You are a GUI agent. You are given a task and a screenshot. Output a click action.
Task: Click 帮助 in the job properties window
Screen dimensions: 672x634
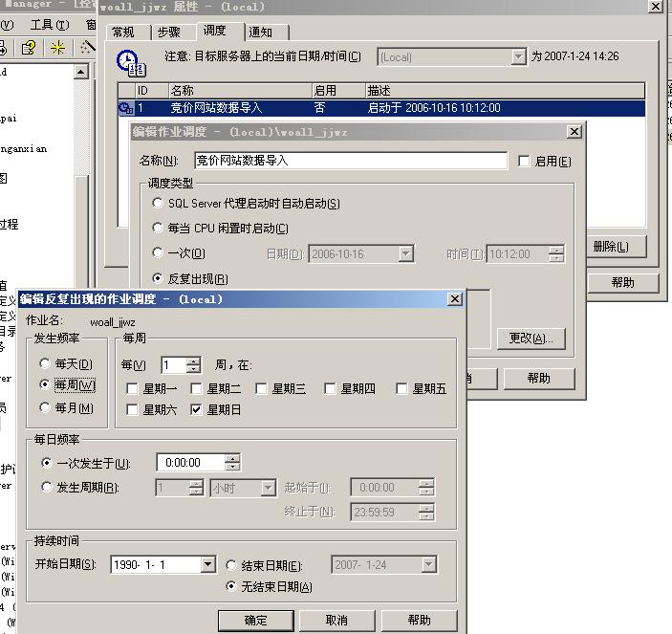click(622, 283)
